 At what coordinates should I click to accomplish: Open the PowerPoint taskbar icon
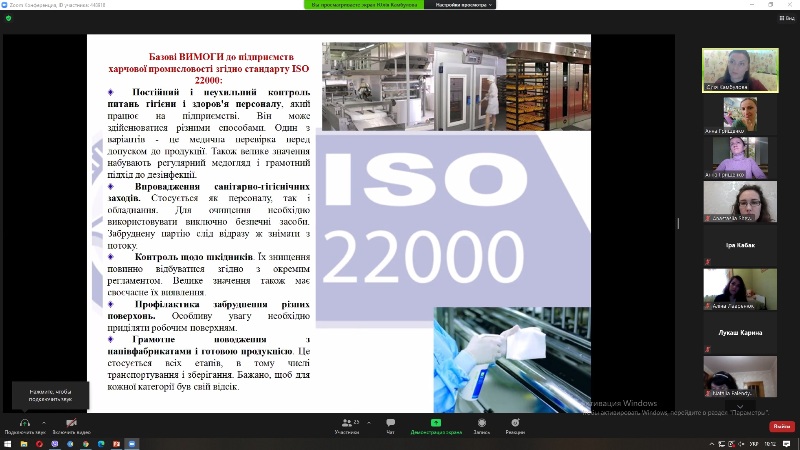point(116,444)
